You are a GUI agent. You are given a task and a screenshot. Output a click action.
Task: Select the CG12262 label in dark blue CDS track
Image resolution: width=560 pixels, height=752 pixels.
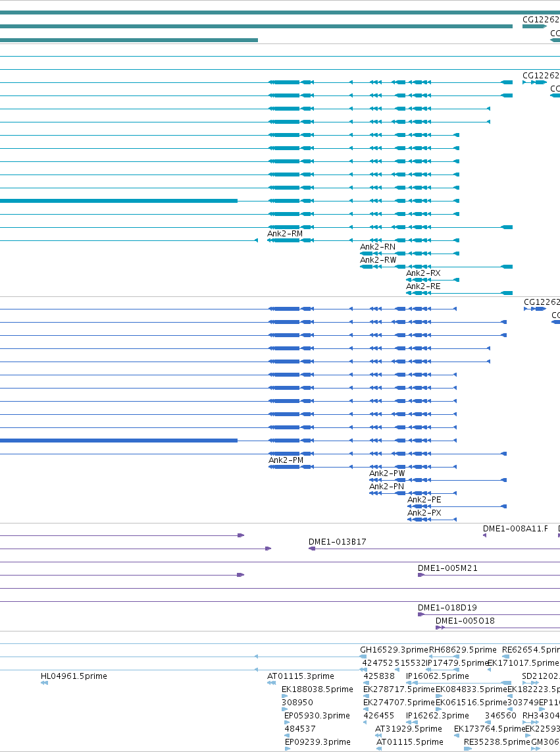(x=542, y=302)
